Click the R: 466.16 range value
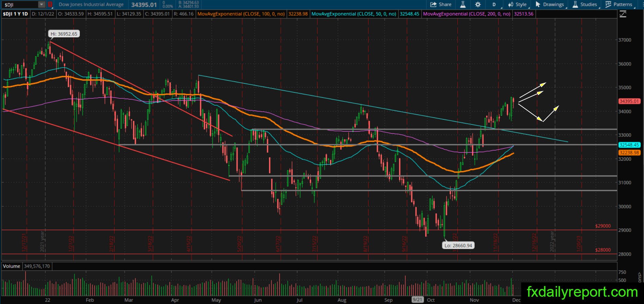This screenshot has width=644, height=304. pyautogui.click(x=184, y=14)
